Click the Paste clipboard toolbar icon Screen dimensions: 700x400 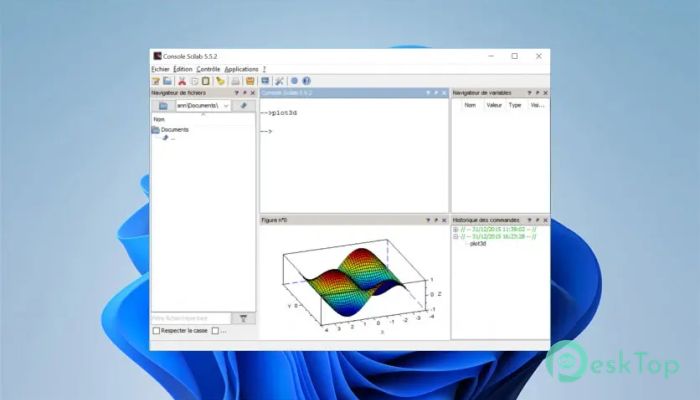[x=206, y=81]
